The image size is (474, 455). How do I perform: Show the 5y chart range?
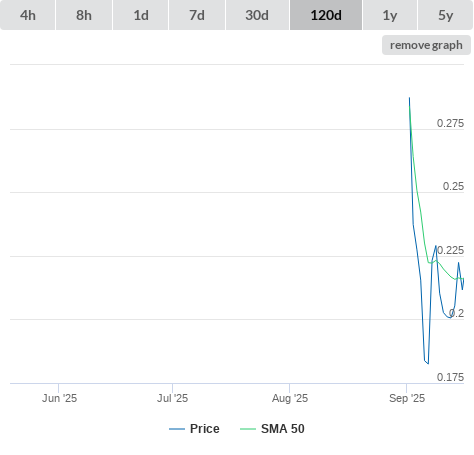click(446, 15)
